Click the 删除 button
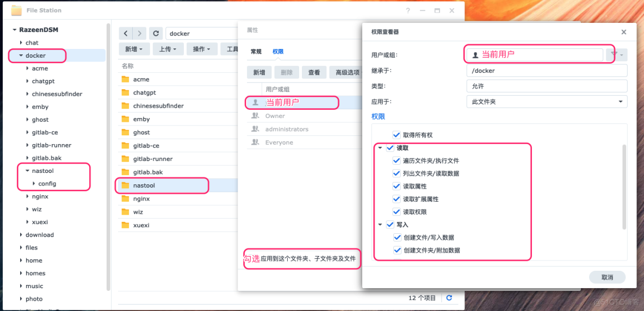 pos(287,73)
